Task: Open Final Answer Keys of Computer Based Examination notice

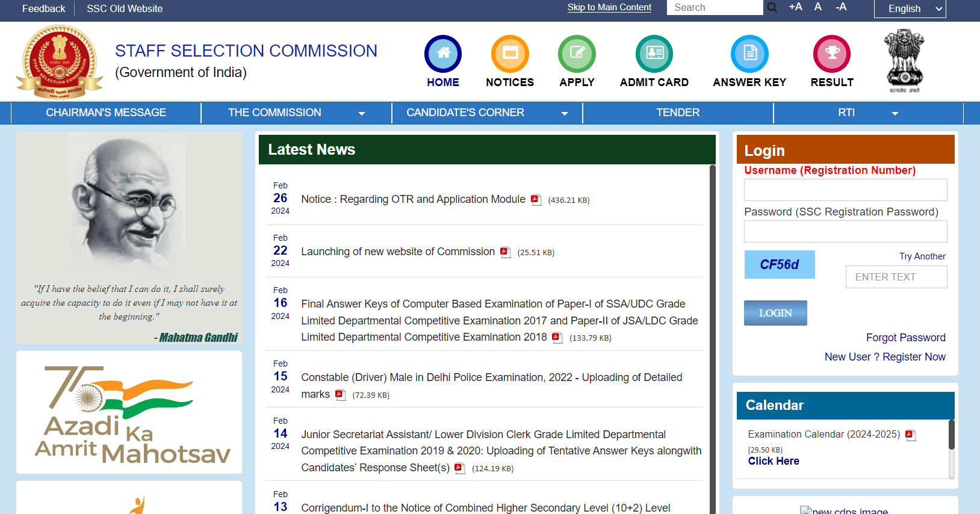Action: pyautogui.click(x=500, y=320)
